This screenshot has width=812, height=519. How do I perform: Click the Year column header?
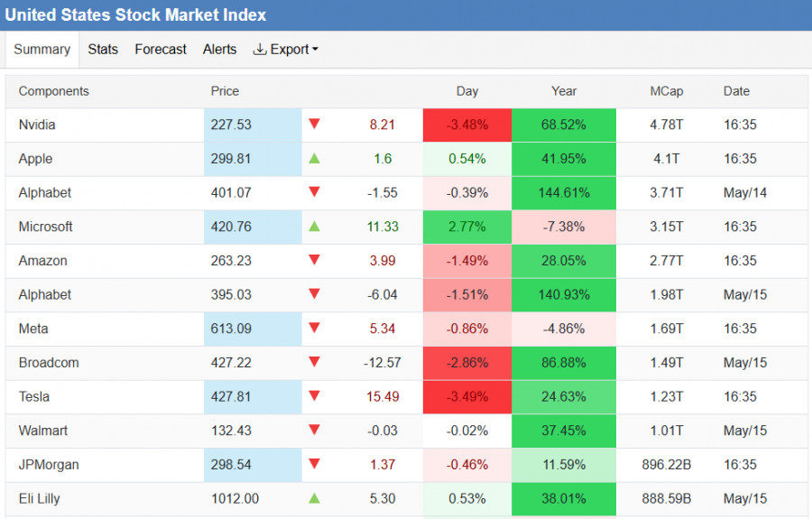pos(564,91)
